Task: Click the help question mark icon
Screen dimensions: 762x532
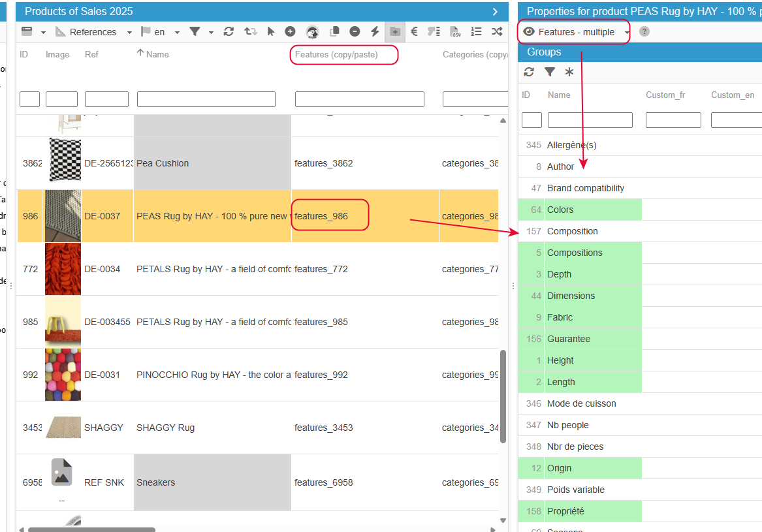Action: [x=644, y=31]
